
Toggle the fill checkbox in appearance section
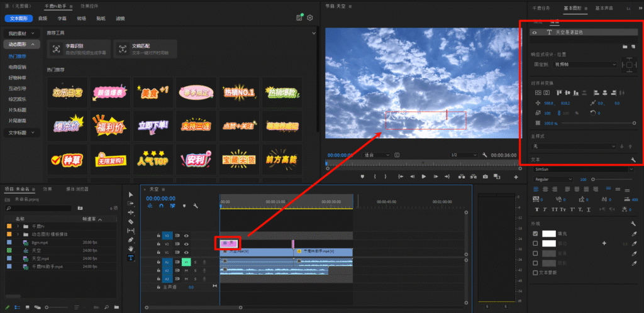(x=535, y=234)
